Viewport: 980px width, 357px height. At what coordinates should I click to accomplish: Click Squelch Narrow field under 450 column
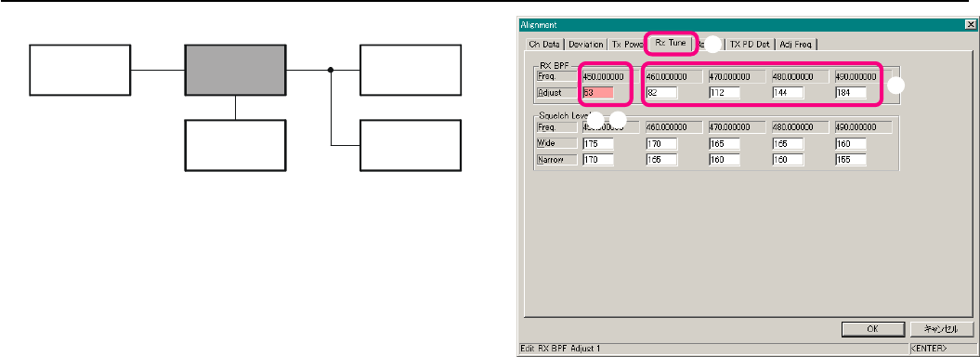[597, 159]
